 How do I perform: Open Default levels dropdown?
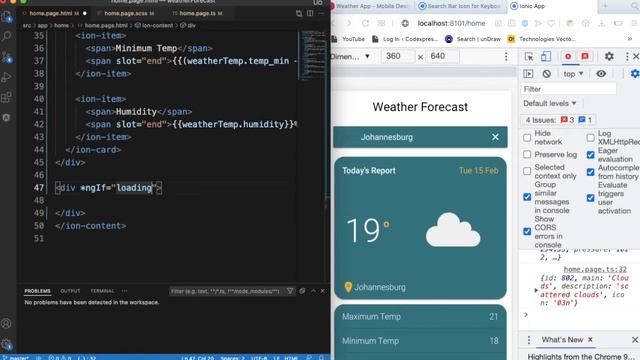coord(549,103)
